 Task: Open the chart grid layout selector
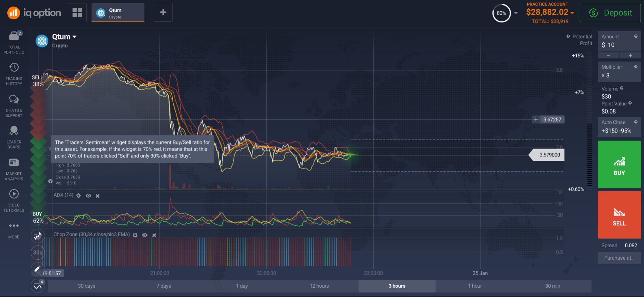tap(77, 12)
